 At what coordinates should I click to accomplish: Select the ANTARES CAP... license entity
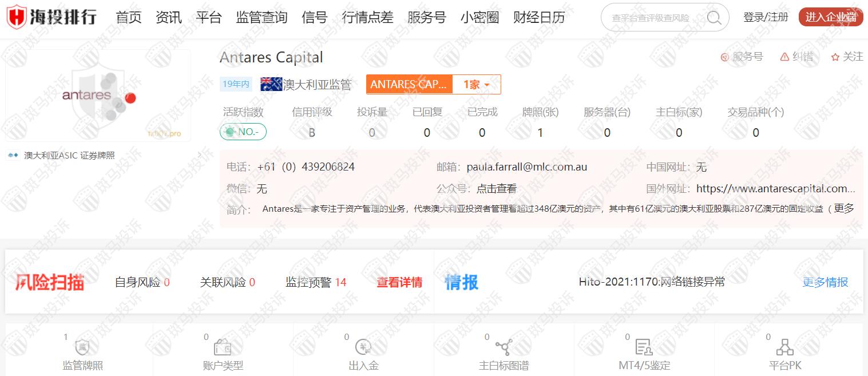pyautogui.click(x=409, y=85)
